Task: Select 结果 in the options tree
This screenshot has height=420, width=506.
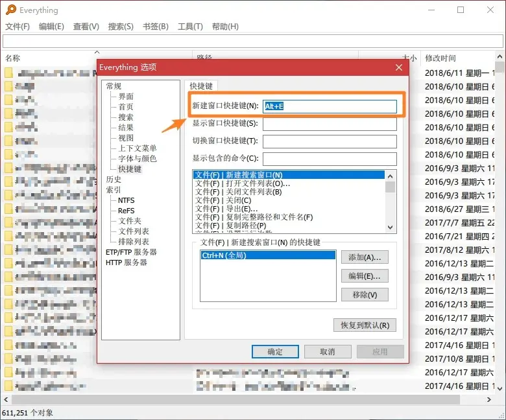Action: 126,127
